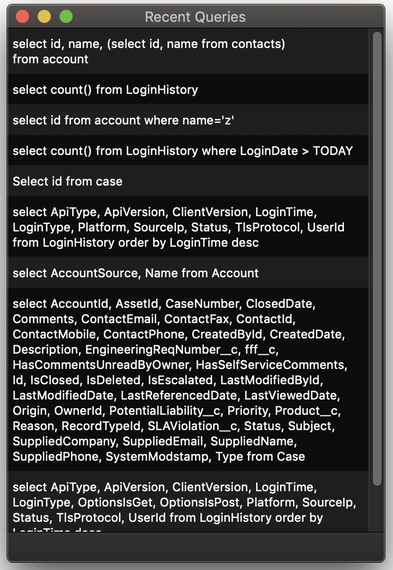Viewport: 393px width, 570px height.
Task: Close the Recent Queries window
Action: (23, 17)
